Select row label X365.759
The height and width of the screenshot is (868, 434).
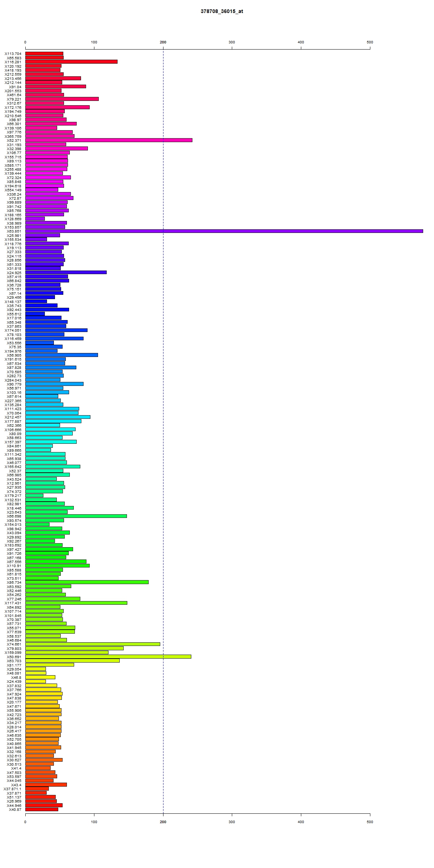pyautogui.click(x=13, y=136)
